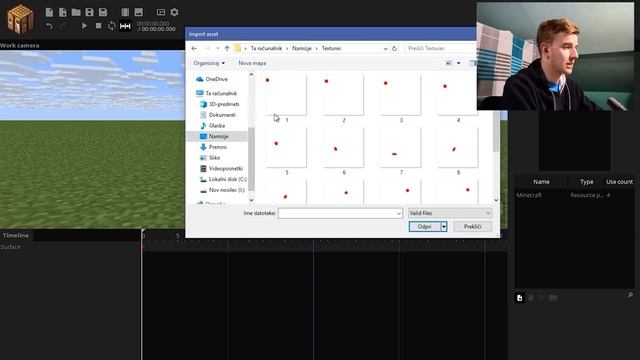This screenshot has width=640, height=360.
Task: Click the change view icon in the dialog
Action: tap(449, 63)
